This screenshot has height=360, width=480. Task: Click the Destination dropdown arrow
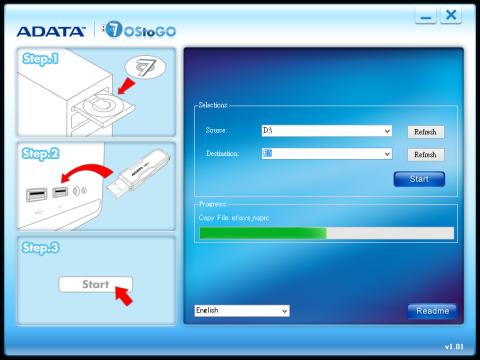click(387, 154)
